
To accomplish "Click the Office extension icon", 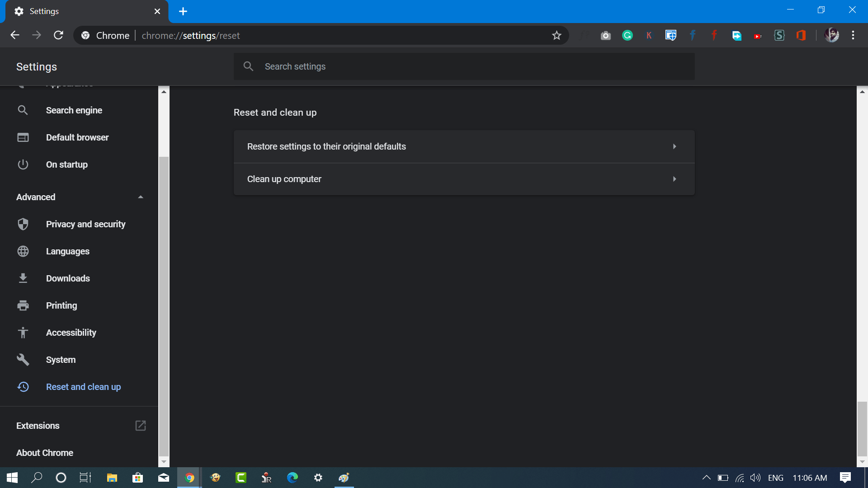I will 801,35.
